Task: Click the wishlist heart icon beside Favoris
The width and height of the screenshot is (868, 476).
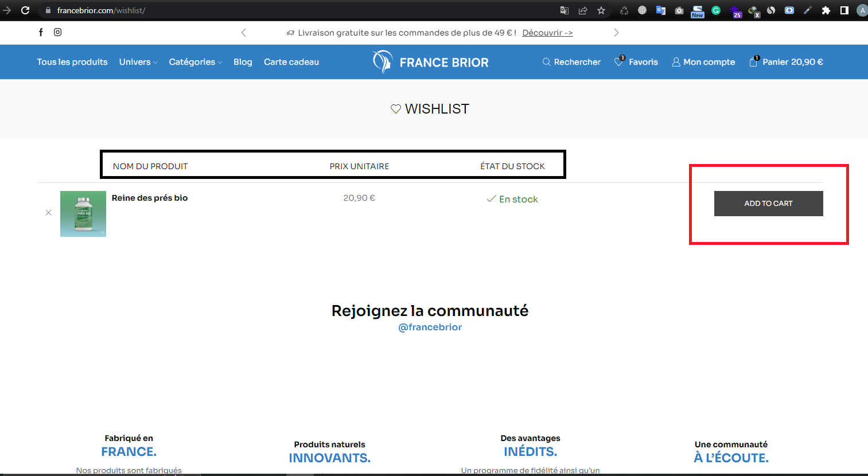Action: (x=620, y=61)
